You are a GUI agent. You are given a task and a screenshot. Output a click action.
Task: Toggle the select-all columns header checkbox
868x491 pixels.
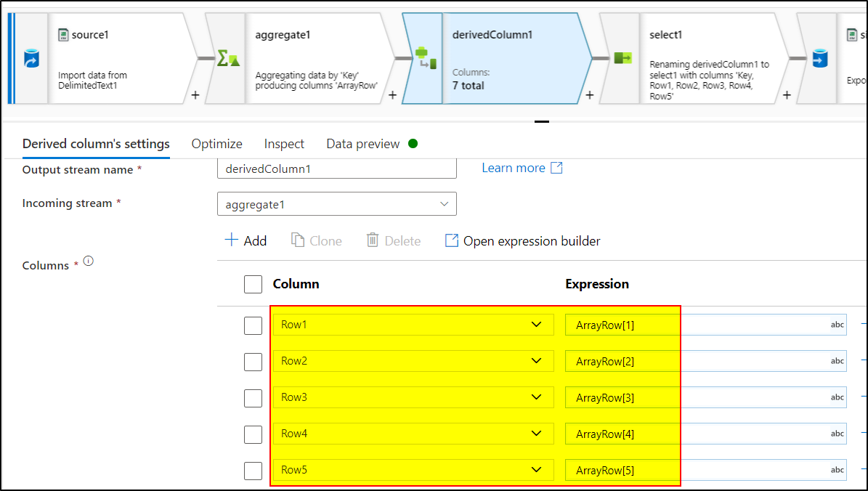click(x=253, y=284)
